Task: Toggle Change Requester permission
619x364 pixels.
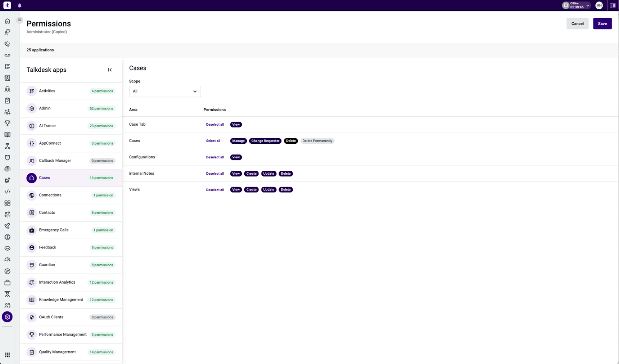Action: (x=265, y=141)
